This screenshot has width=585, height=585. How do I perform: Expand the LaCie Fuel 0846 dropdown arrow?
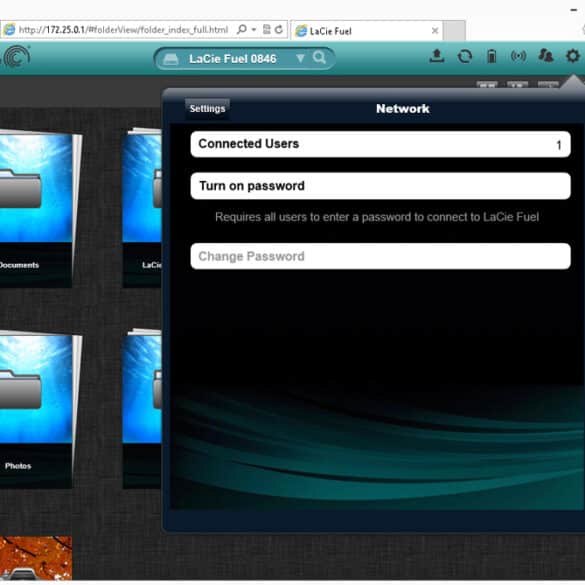point(300,58)
